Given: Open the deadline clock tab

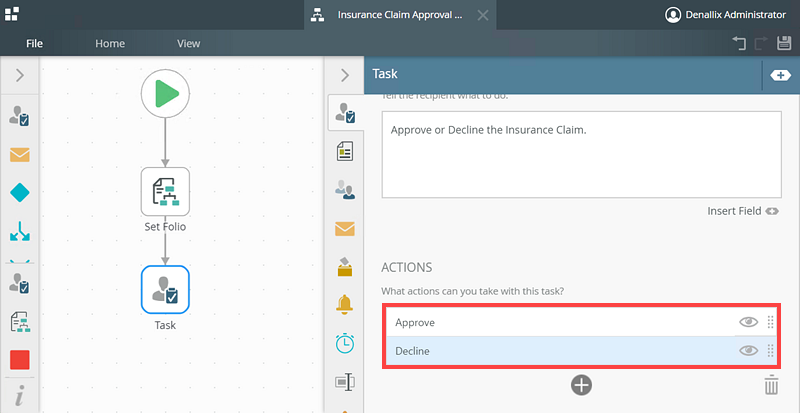Looking at the screenshot, I should pyautogui.click(x=345, y=343).
